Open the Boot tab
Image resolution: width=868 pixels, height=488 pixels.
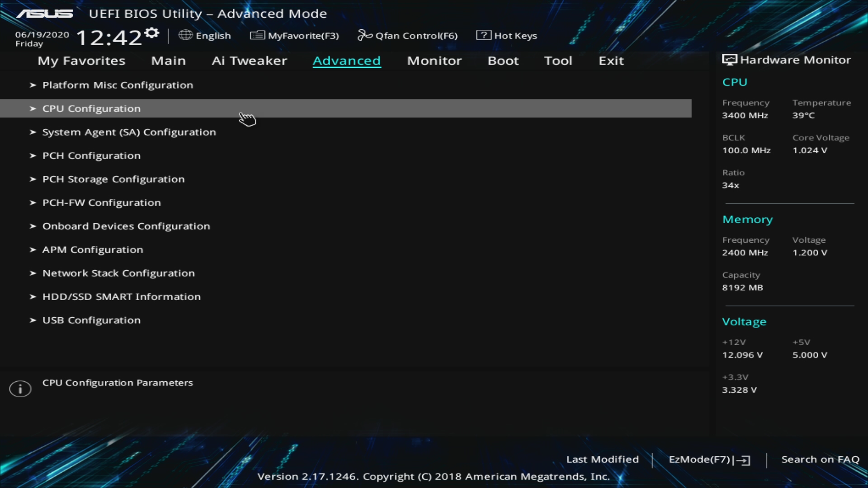tap(503, 61)
